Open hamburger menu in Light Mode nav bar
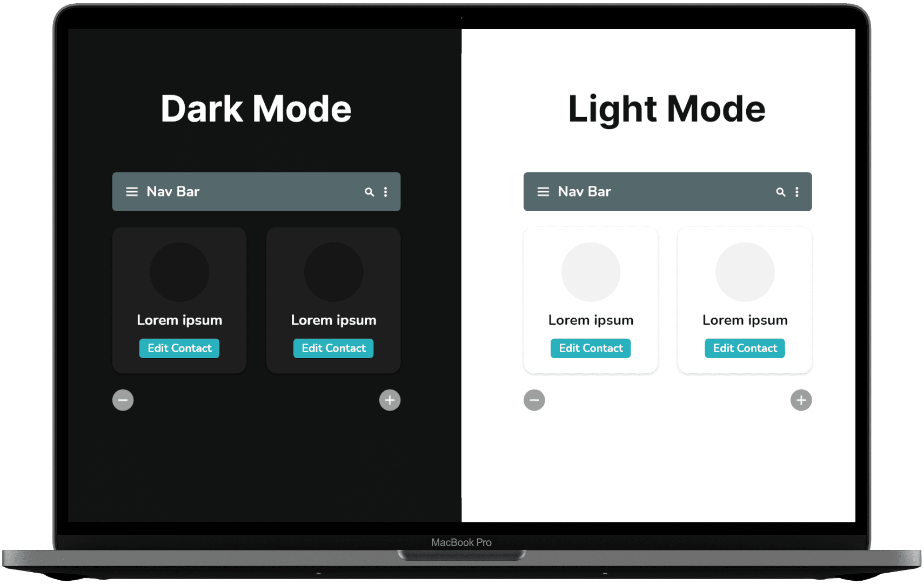924x584 pixels. (543, 192)
